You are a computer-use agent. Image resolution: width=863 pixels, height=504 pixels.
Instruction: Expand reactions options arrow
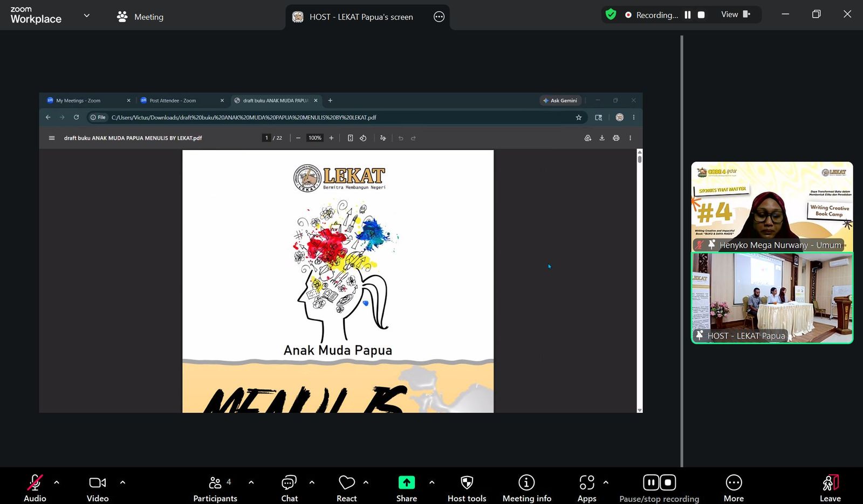click(366, 482)
